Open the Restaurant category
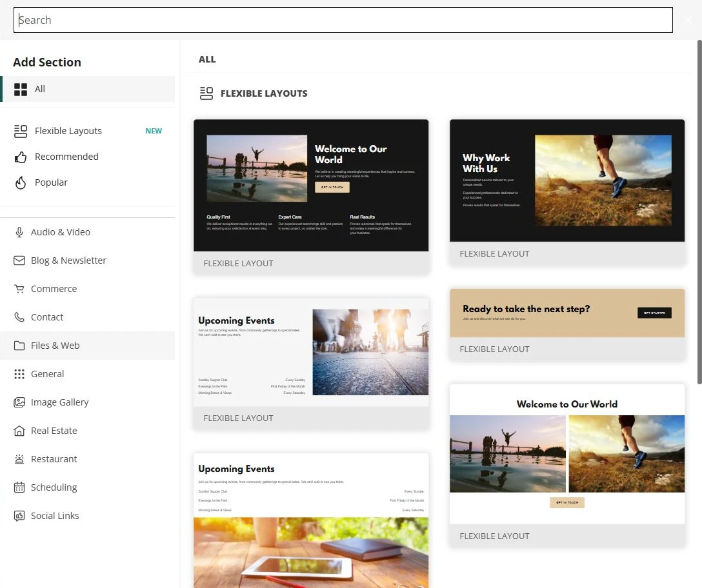The height and width of the screenshot is (588, 702). click(88, 459)
